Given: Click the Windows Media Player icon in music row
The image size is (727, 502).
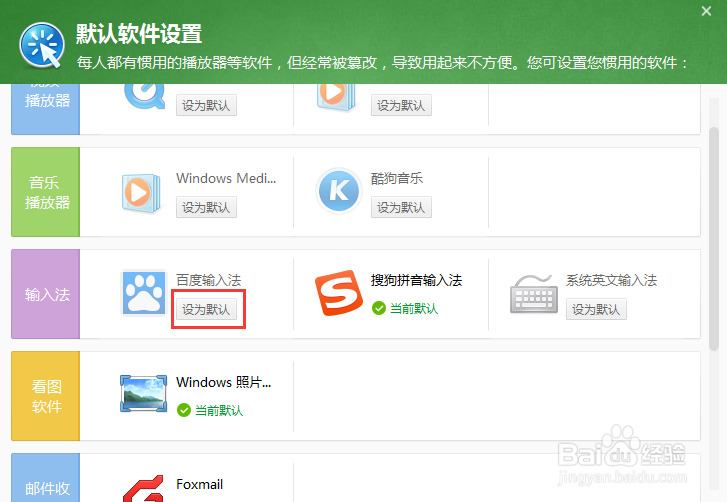Looking at the screenshot, I should tap(141, 193).
